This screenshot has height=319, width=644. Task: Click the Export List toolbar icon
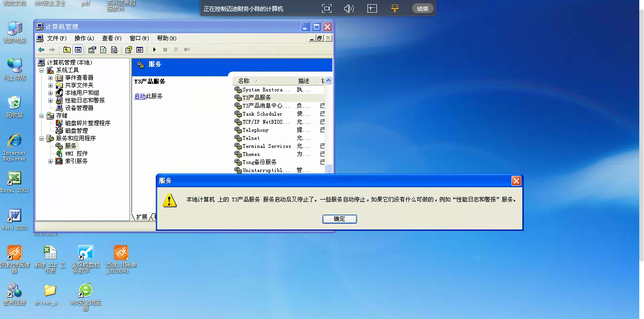[x=114, y=50]
